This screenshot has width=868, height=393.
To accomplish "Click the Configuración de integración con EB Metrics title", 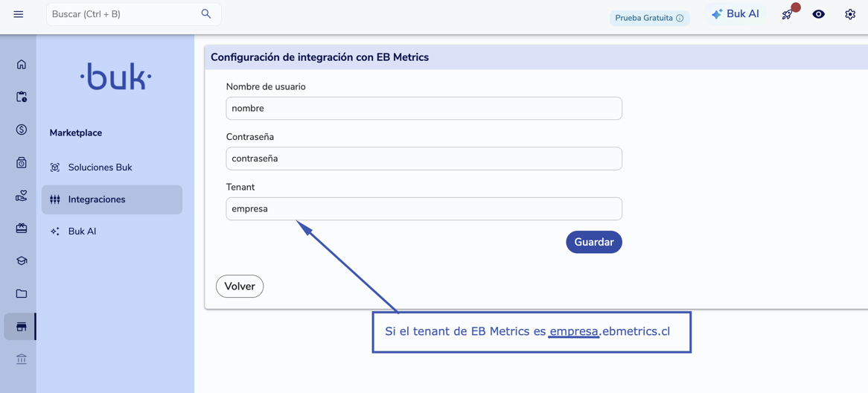I will (320, 57).
